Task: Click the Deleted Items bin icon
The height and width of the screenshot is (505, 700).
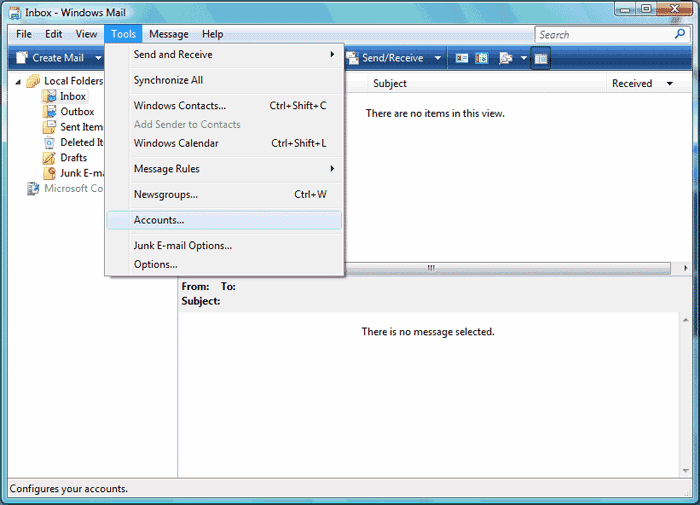Action: (x=49, y=142)
